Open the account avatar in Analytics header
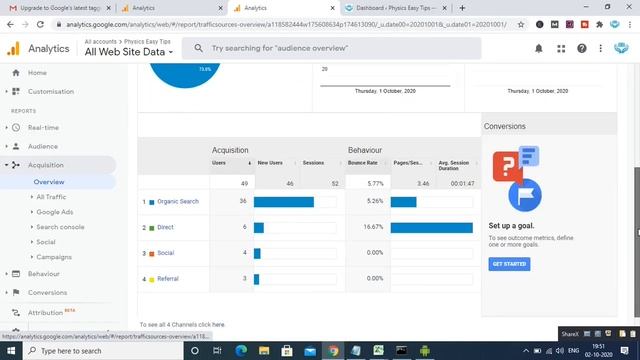Screen dimensions: 640x360 pyautogui.click(x=621, y=48)
